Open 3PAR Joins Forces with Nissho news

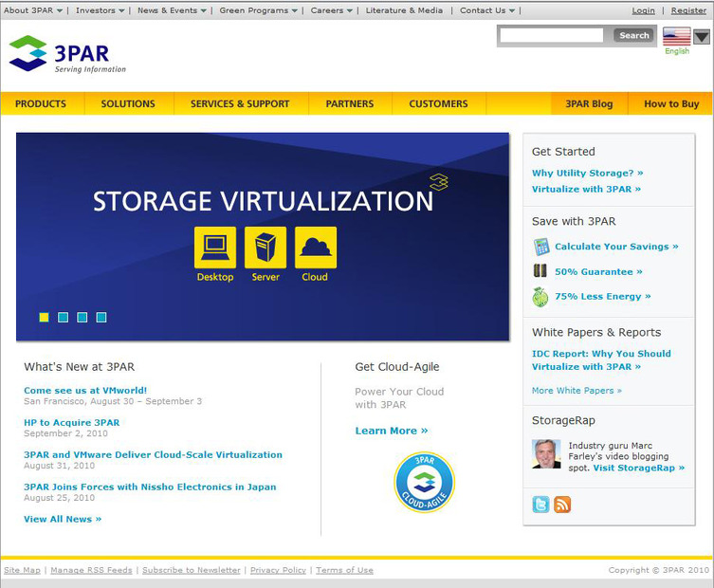point(150,487)
